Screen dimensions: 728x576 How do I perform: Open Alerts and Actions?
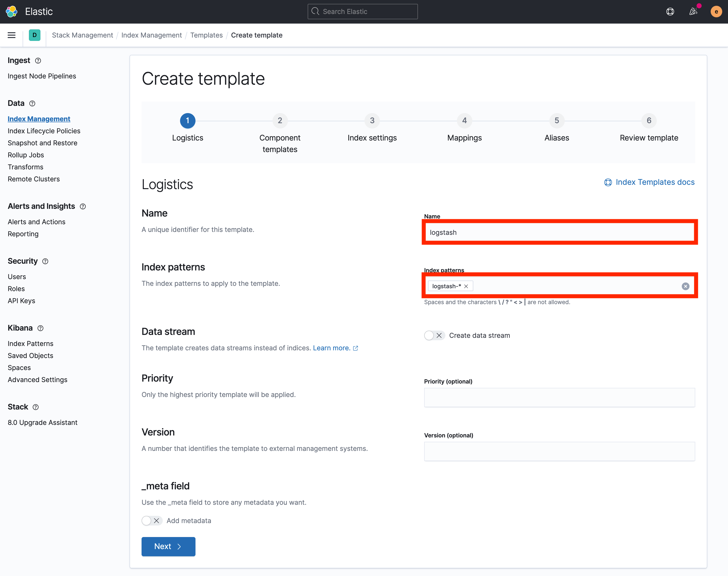(x=36, y=222)
